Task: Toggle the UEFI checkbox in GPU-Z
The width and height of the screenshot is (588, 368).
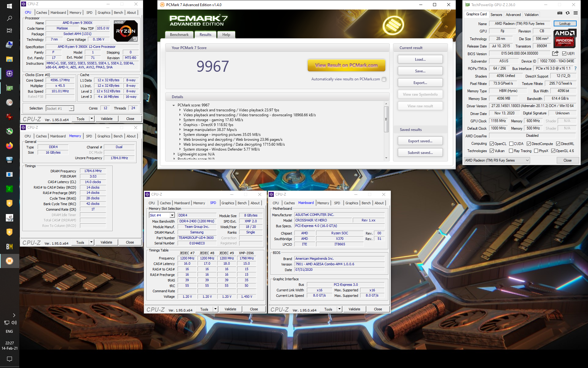Action: click(x=564, y=54)
